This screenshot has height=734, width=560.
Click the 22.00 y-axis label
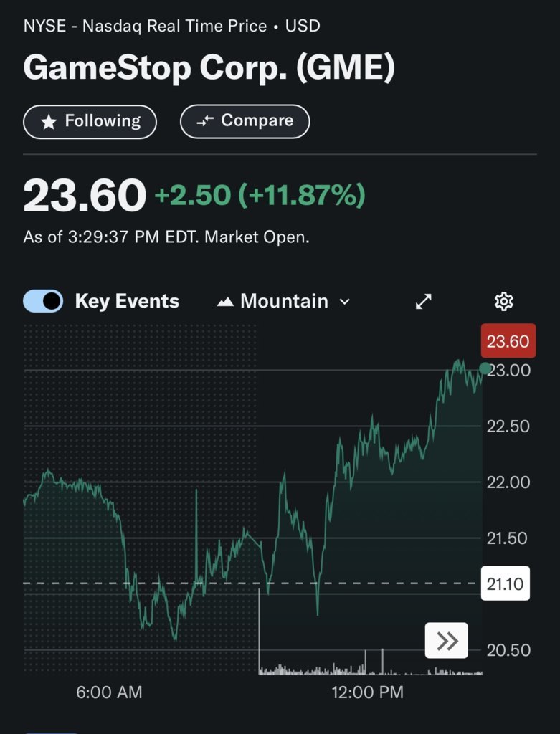tap(508, 482)
